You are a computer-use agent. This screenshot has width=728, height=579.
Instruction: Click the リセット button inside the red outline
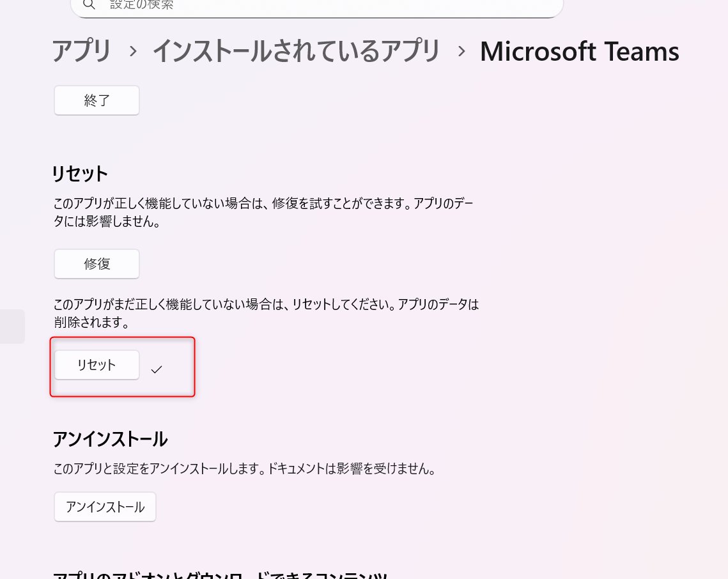(x=97, y=364)
